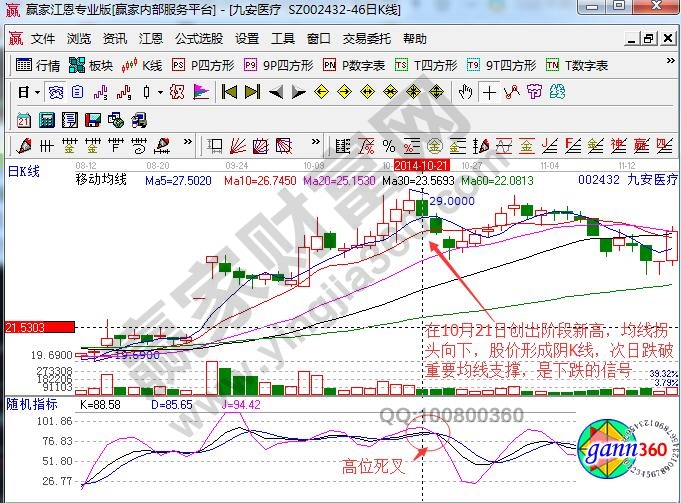Click the magenta flag icon

(201, 93)
